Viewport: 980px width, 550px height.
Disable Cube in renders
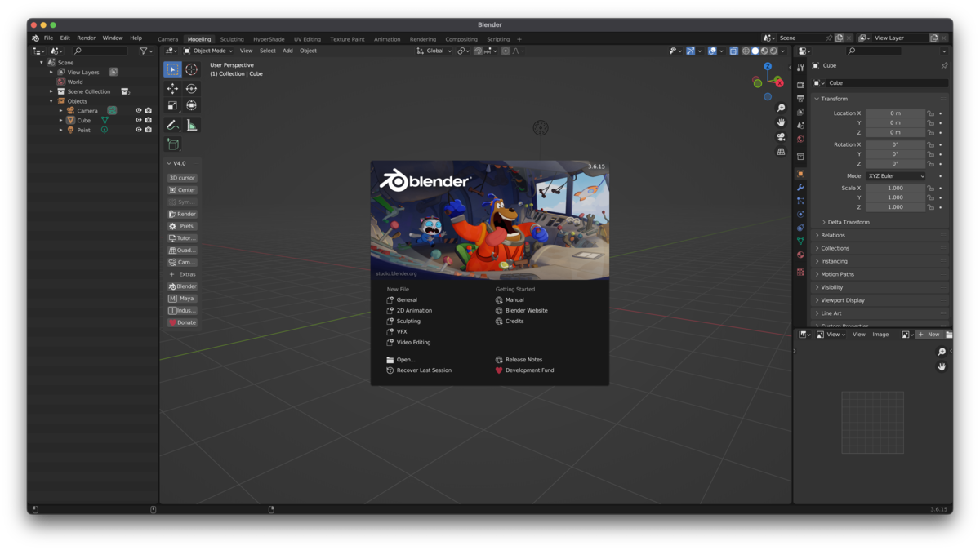point(148,121)
